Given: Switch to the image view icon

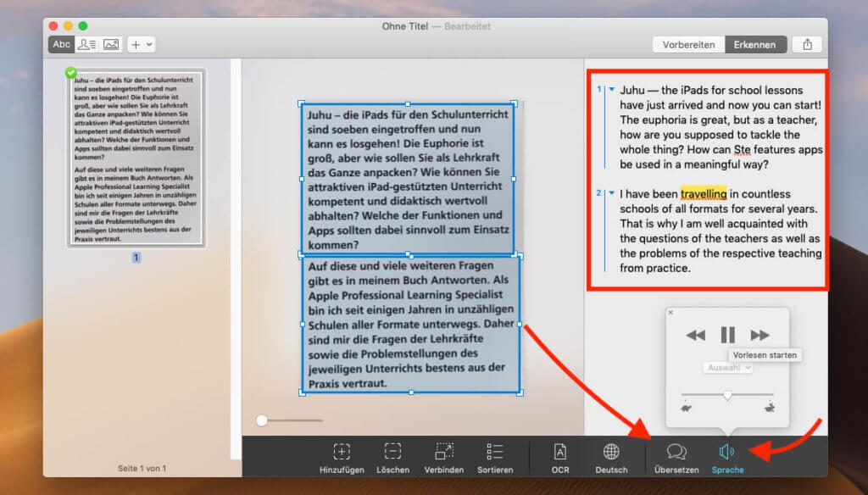Looking at the screenshot, I should tap(111, 45).
